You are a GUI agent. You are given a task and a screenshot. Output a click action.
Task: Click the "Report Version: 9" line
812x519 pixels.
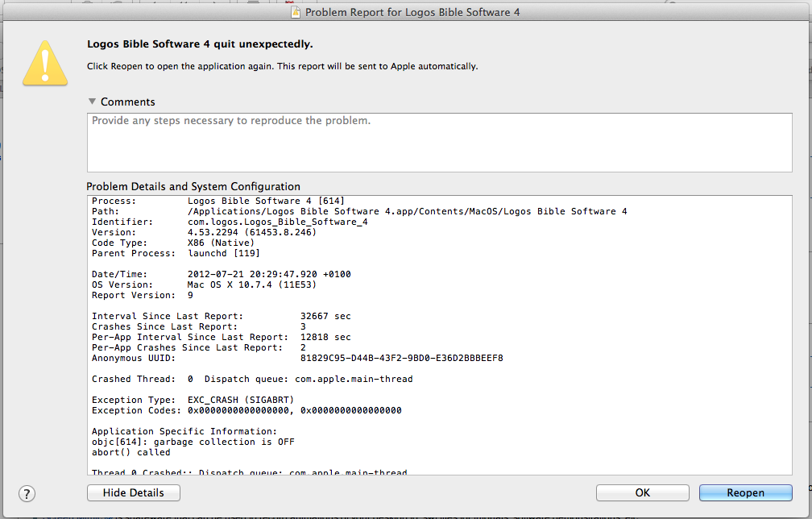[x=143, y=295]
